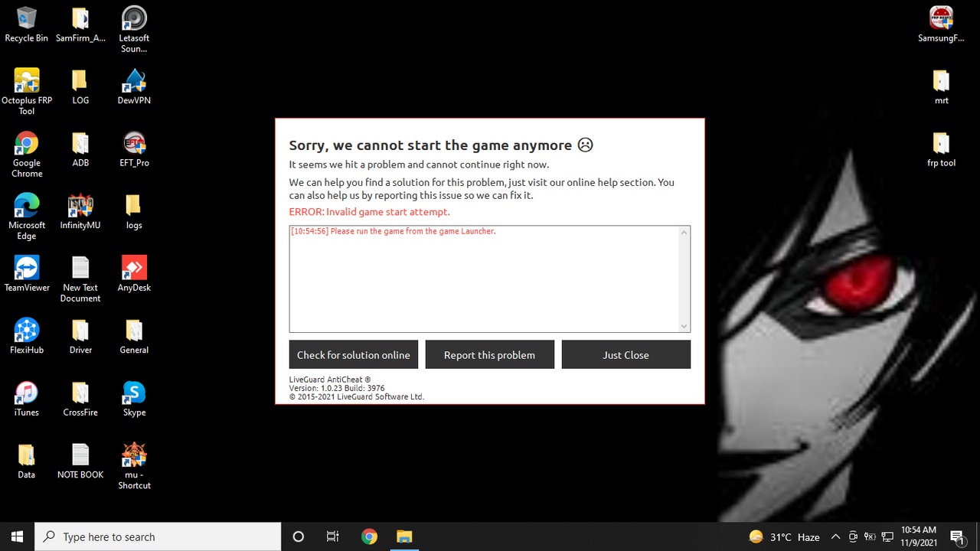Click the red ERROR: Invalid game start attempt text
This screenshot has height=551, width=980.
point(370,212)
